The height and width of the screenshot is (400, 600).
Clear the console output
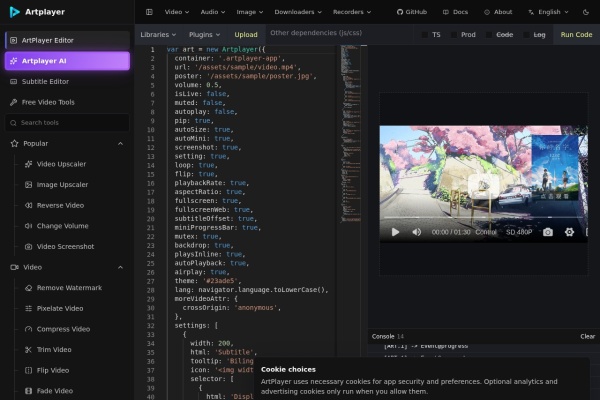pyautogui.click(x=587, y=336)
